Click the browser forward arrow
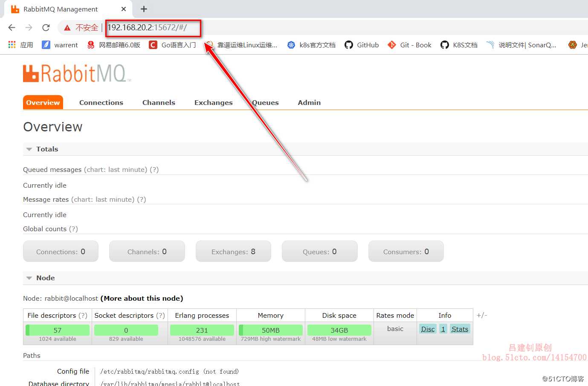This screenshot has height=386, width=588. point(29,28)
